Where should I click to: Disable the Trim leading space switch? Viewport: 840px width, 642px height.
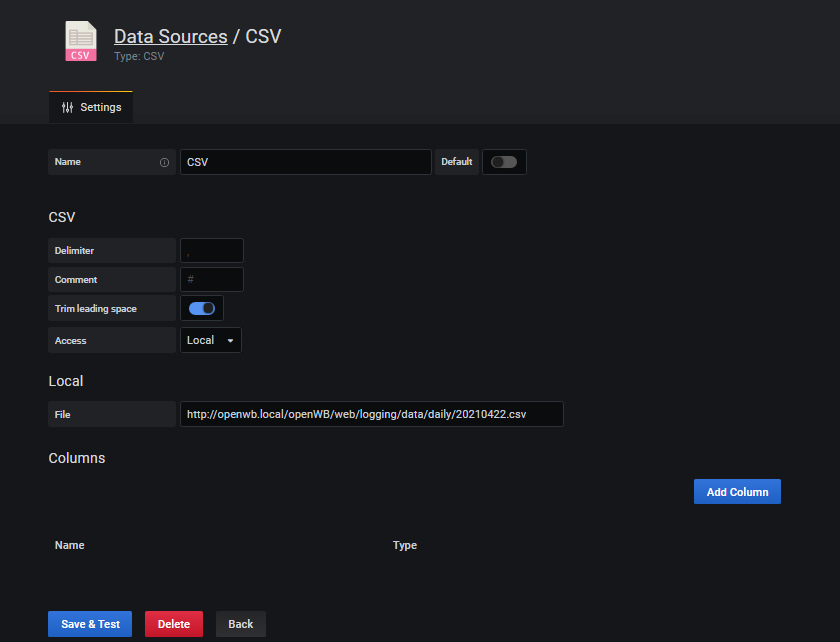point(202,308)
